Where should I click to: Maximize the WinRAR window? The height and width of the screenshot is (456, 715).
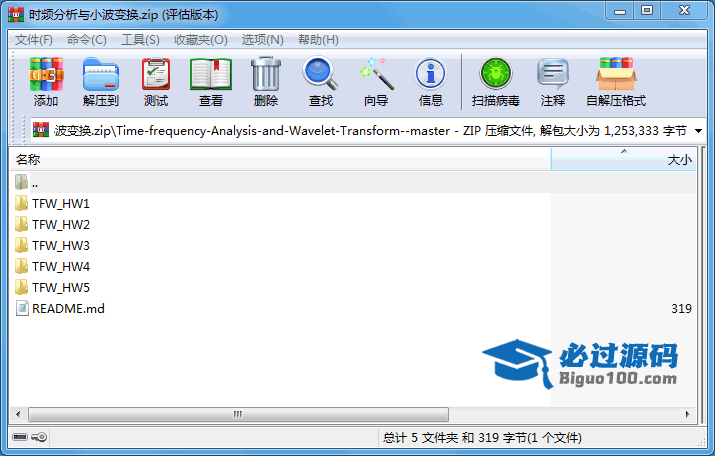[647, 11]
